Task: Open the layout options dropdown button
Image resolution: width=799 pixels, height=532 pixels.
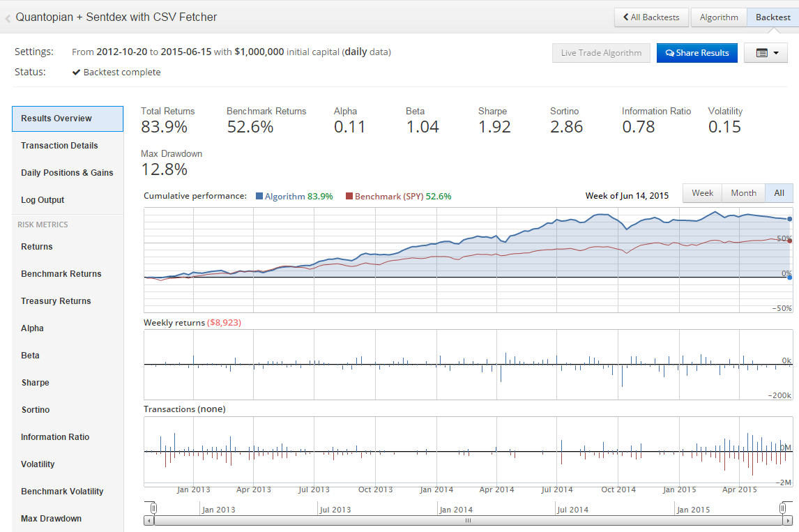Action: click(x=766, y=53)
